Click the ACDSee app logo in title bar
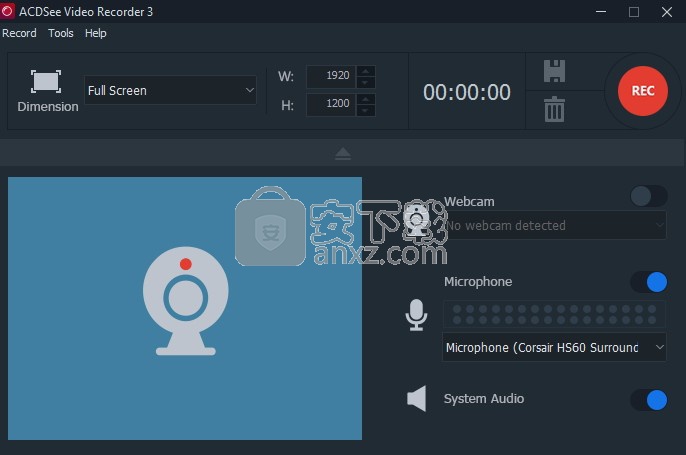This screenshot has width=686, height=455. 7,11
